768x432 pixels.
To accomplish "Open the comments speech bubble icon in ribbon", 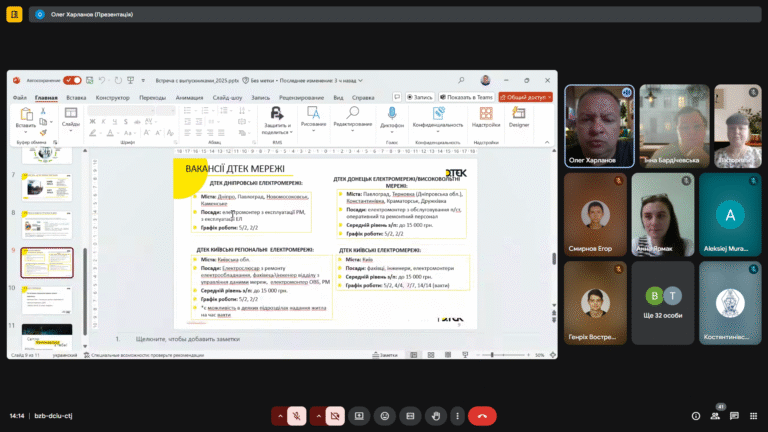I will 397,97.
